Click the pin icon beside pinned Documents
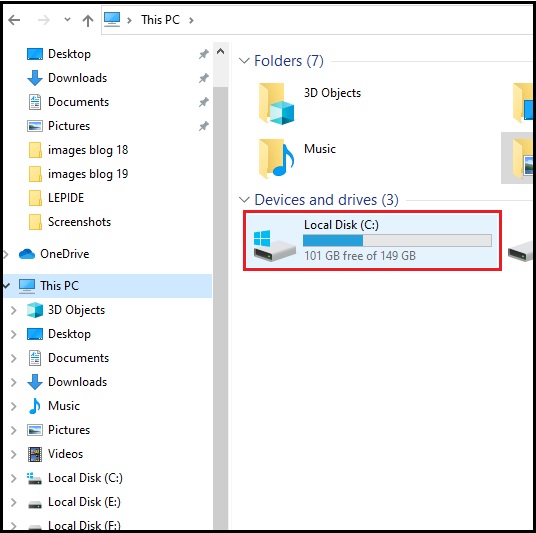536x533 pixels. point(204,102)
